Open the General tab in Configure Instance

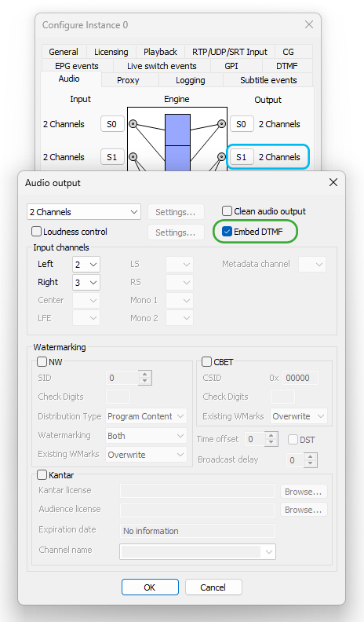coord(64,52)
